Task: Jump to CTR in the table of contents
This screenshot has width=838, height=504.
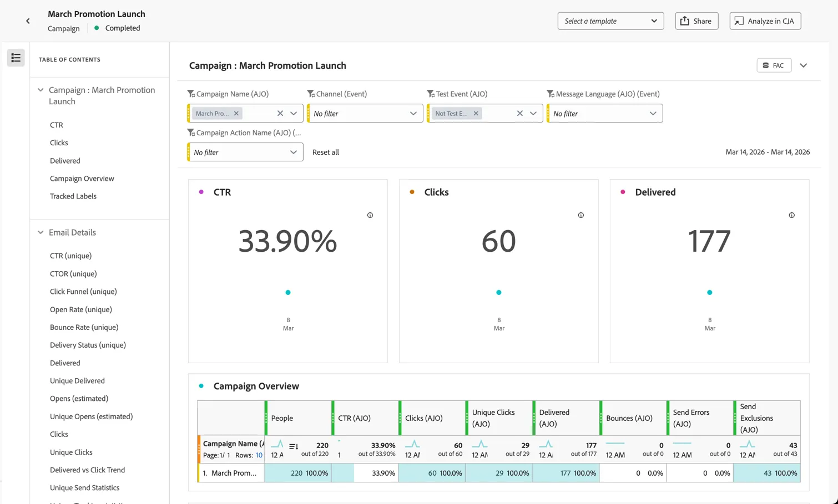Action: coord(57,125)
